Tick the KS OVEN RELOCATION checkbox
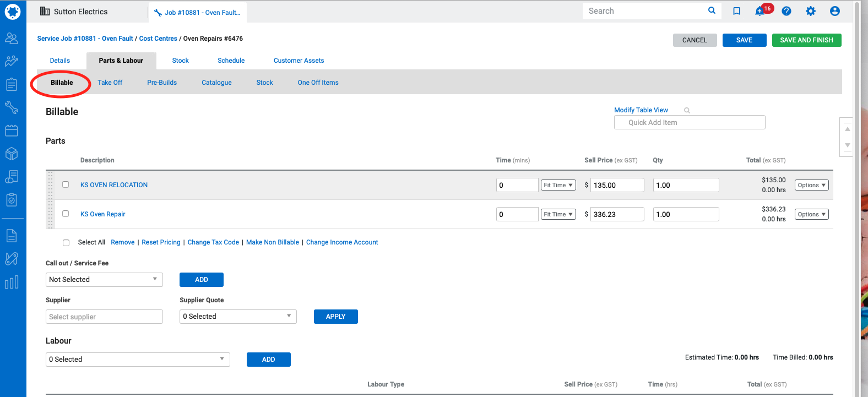 pos(66,184)
